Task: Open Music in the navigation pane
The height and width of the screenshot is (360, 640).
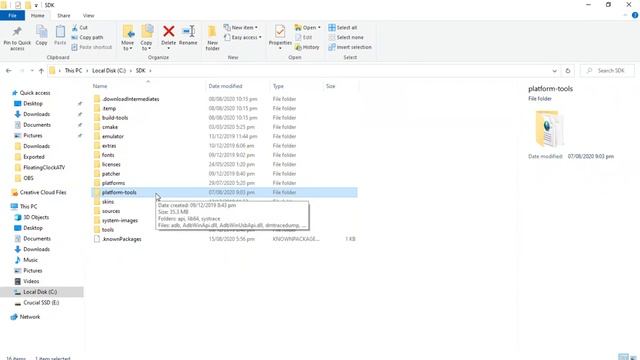Action: [30, 260]
